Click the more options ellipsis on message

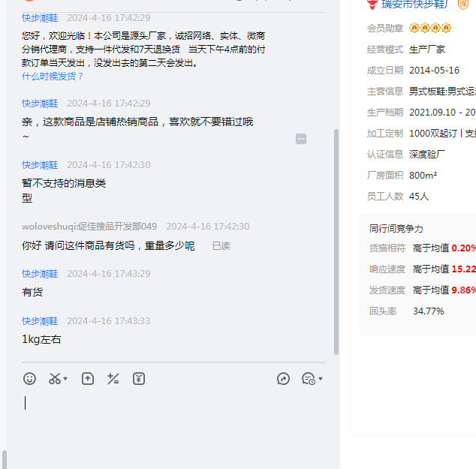tap(301, 139)
